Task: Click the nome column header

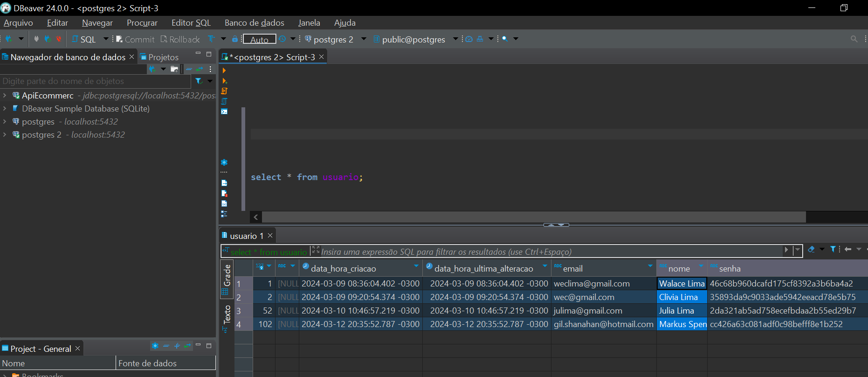Action: click(x=682, y=268)
